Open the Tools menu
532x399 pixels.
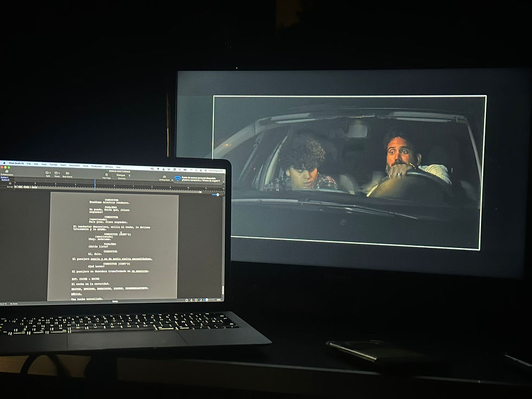pos(86,166)
